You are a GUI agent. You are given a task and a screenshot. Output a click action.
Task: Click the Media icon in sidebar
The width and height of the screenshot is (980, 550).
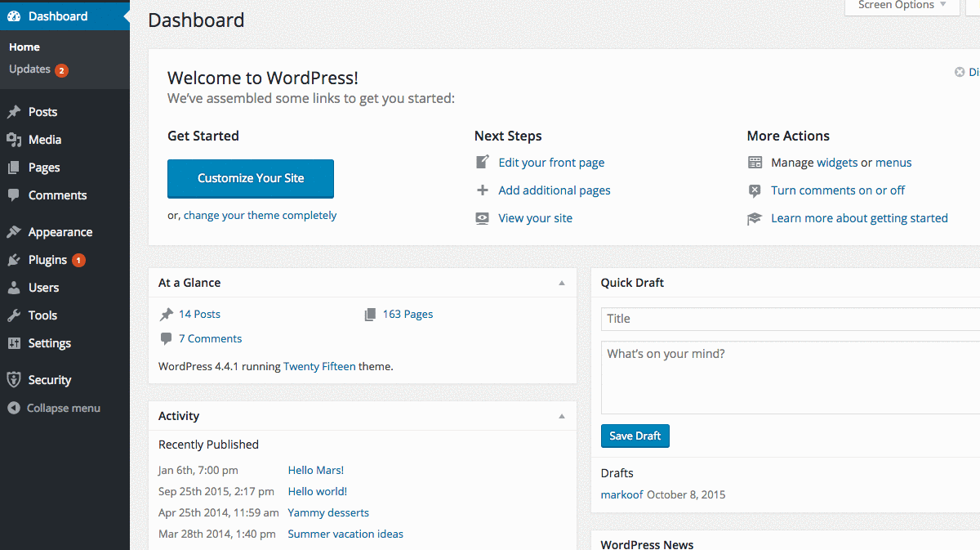click(x=14, y=140)
